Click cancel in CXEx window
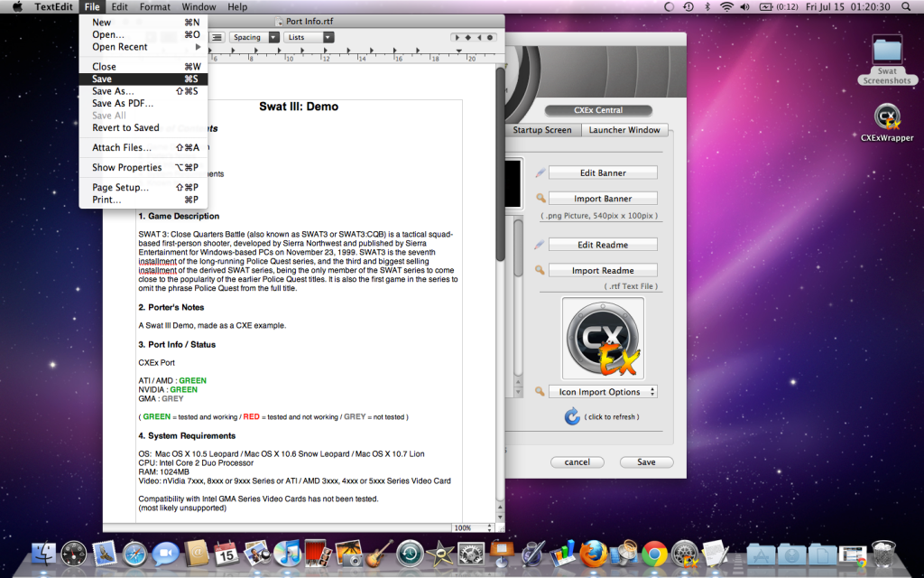The width and height of the screenshot is (924, 578). point(577,462)
